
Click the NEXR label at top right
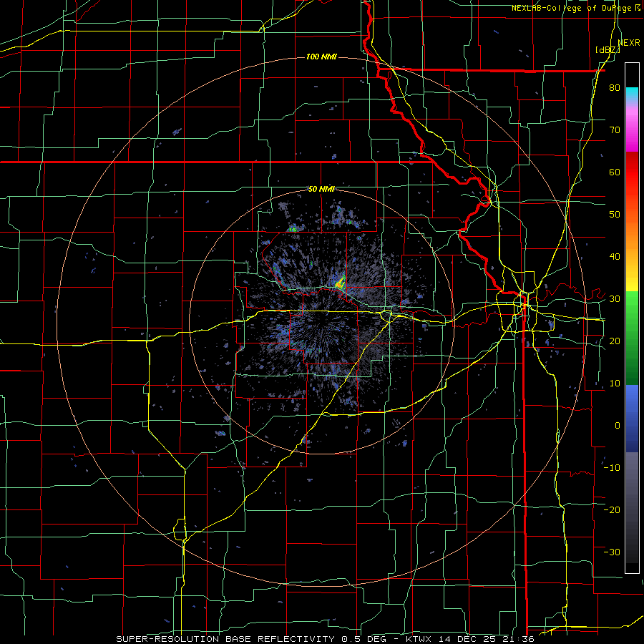(x=629, y=43)
